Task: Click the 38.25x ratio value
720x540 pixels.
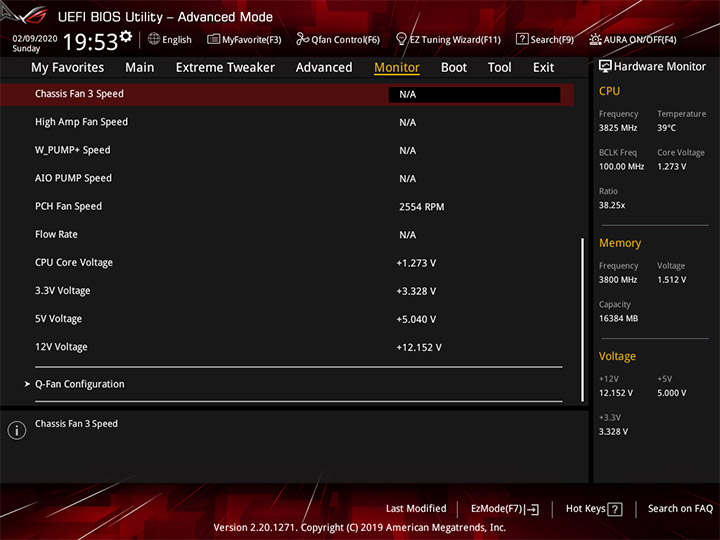Action: [612, 205]
